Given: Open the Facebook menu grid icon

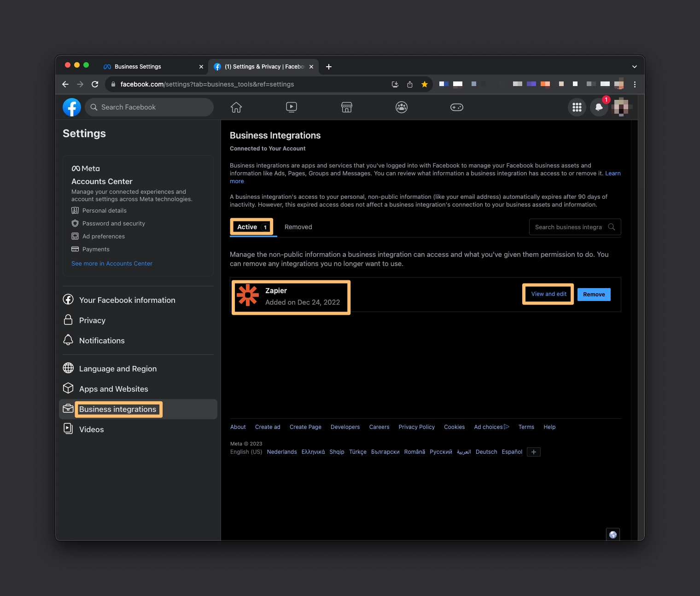Looking at the screenshot, I should point(577,107).
